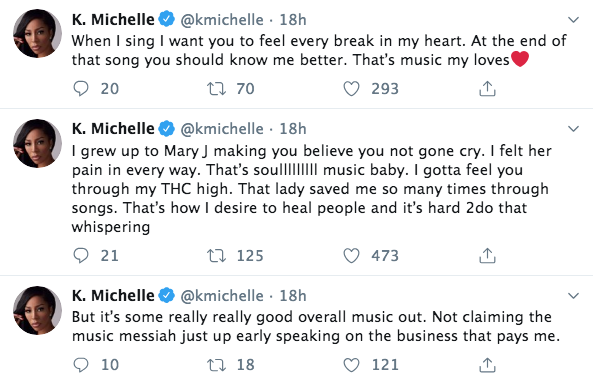
Task: Retweet the tweet with 18 retweets
Action: point(216,365)
